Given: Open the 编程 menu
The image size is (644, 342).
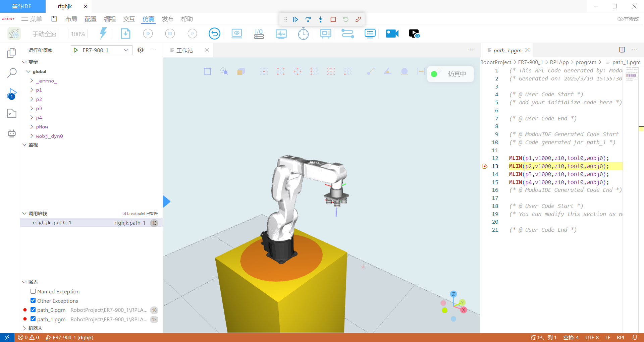Looking at the screenshot, I should [110, 19].
